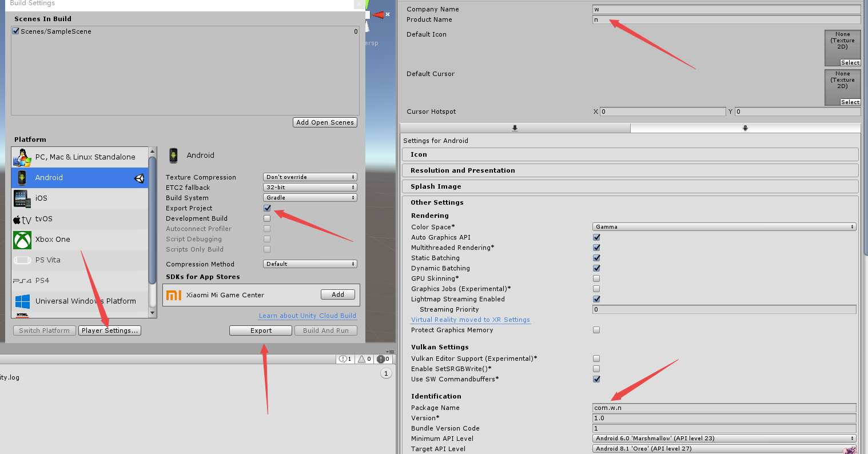Open Player Settings button
Viewport: 868px width, 454px height.
click(109, 330)
